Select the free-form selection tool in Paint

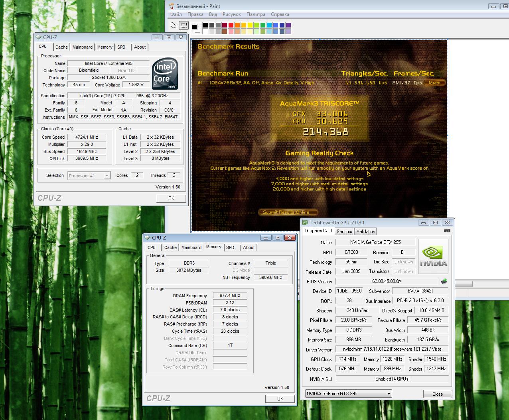[x=174, y=25]
